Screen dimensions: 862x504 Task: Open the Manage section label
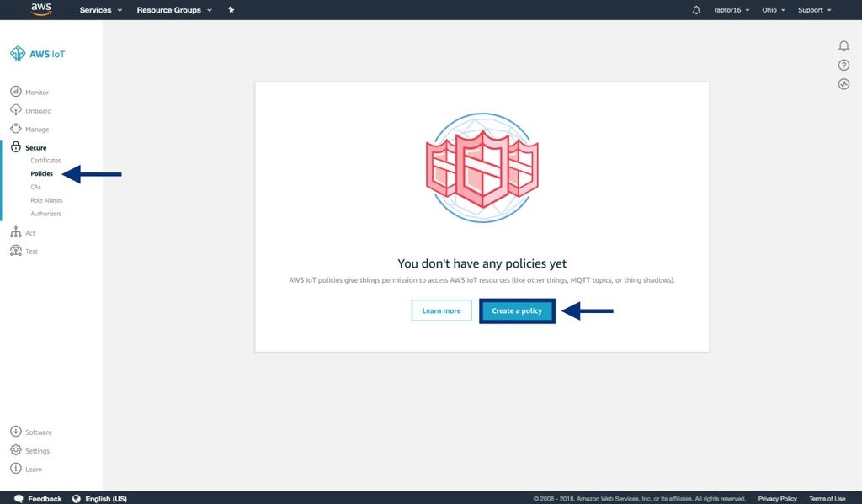37,130
